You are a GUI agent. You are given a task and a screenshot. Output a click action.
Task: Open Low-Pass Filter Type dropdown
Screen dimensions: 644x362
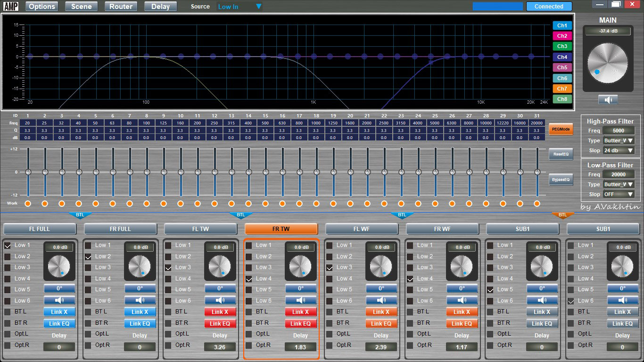click(618, 184)
